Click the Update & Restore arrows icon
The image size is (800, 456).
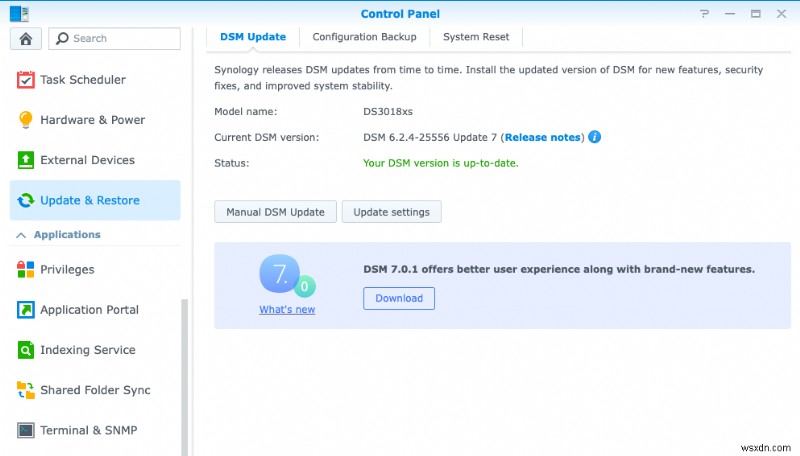click(x=26, y=200)
